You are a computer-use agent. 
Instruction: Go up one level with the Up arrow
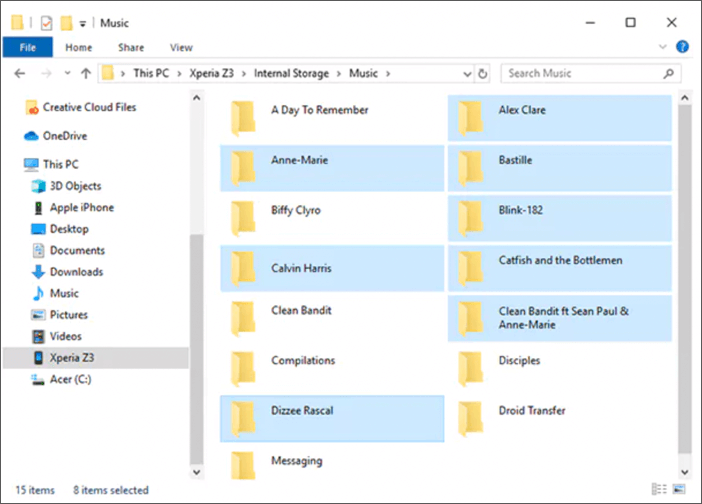point(86,73)
